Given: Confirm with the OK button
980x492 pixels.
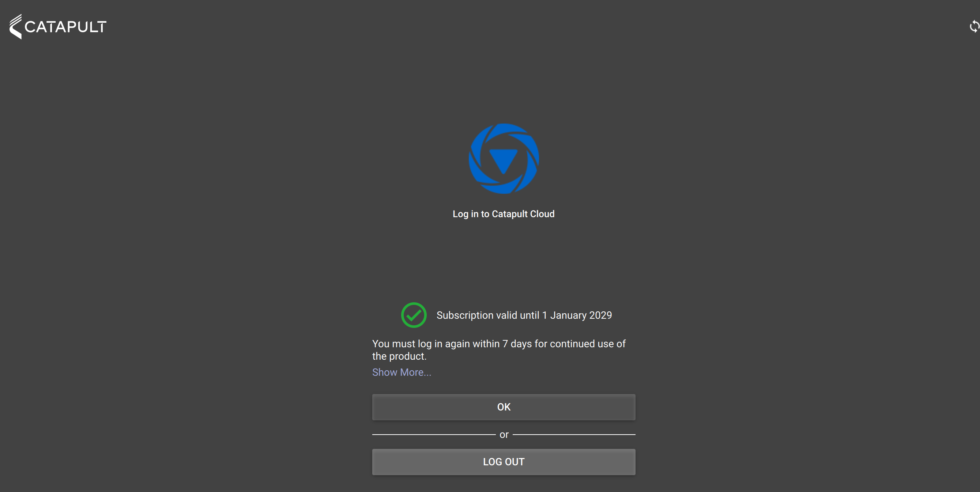Looking at the screenshot, I should click(x=504, y=407).
